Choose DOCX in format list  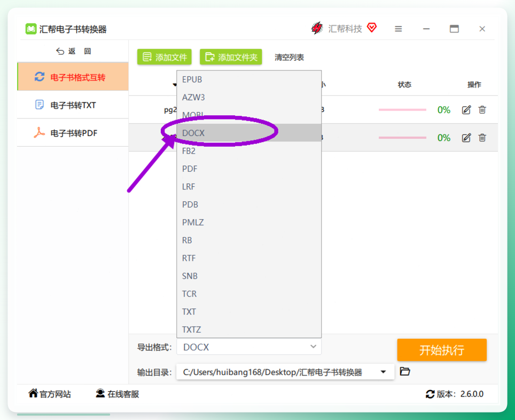(x=249, y=133)
